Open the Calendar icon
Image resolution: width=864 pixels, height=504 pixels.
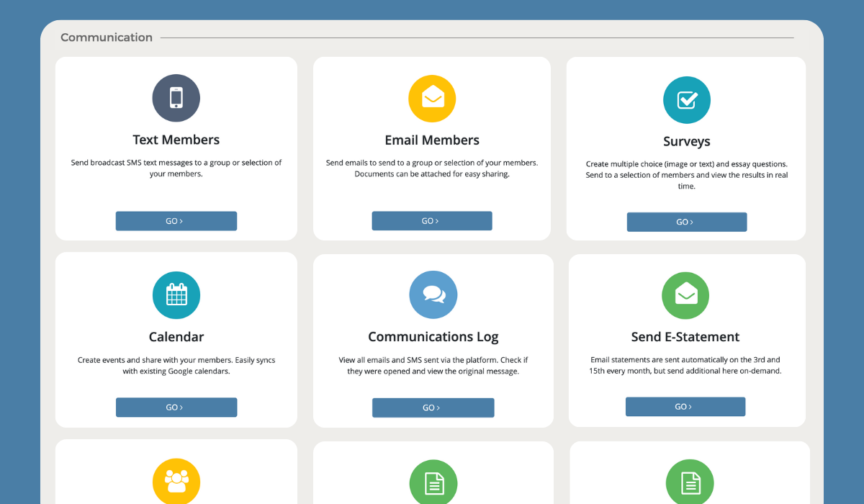(176, 294)
